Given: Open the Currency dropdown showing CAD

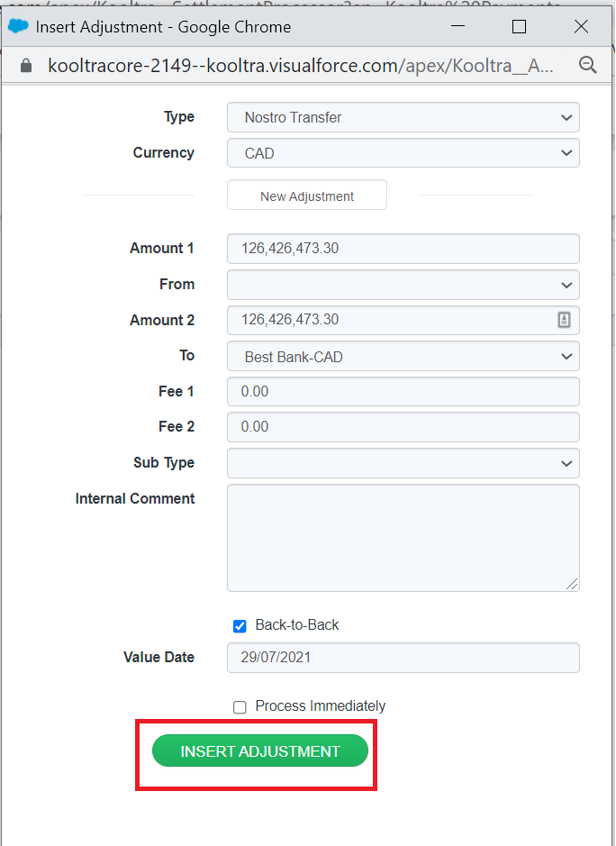Looking at the screenshot, I should pos(403,153).
